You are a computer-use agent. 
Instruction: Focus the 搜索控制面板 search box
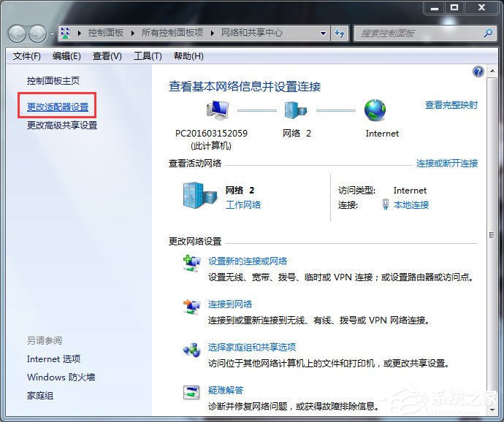coord(425,33)
